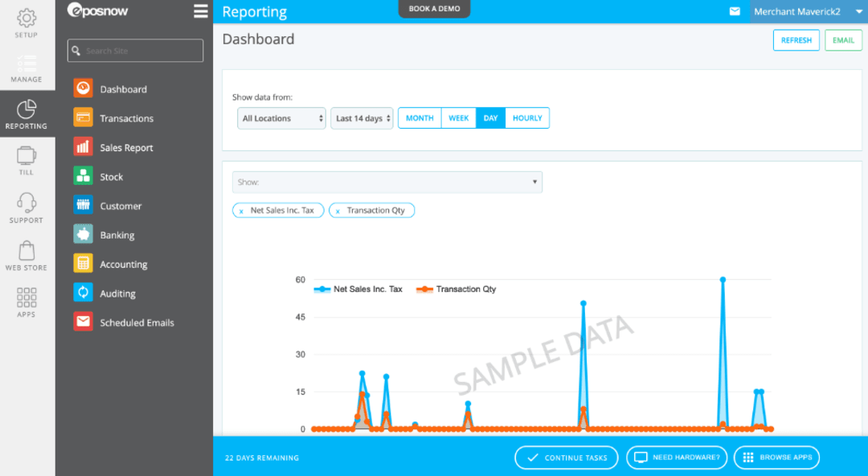868x476 pixels.
Task: Click the Till register icon
Action: point(27,155)
